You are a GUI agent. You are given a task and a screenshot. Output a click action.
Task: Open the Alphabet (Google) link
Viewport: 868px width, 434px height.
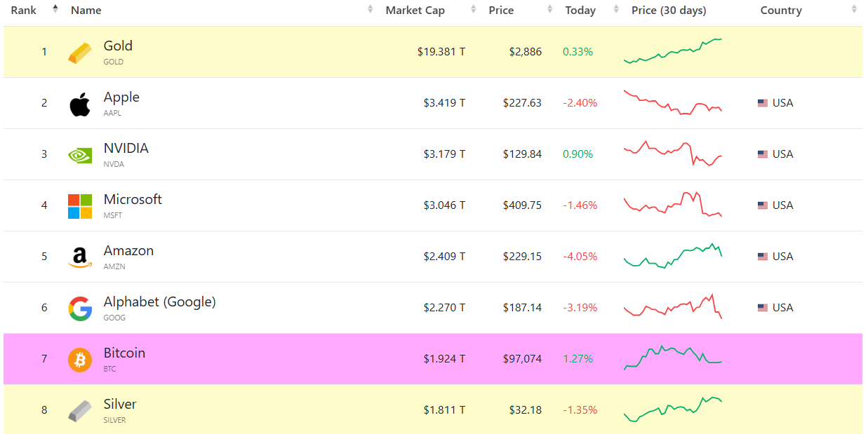point(159,301)
